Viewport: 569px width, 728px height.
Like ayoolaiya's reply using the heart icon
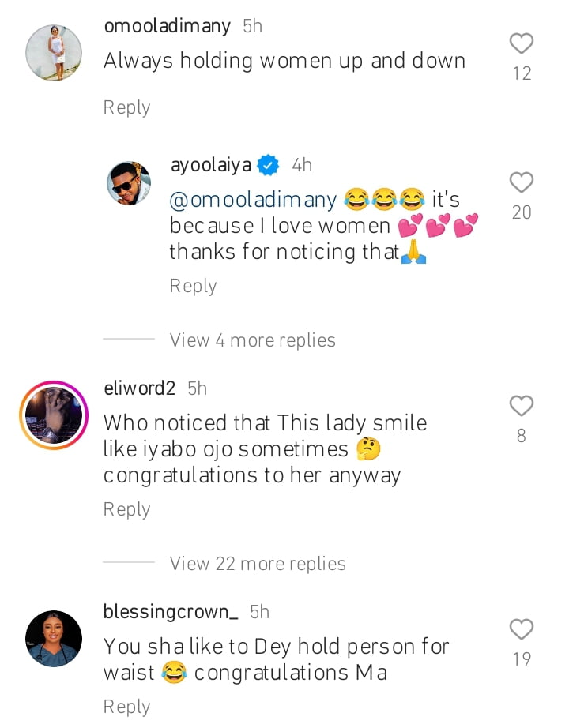(x=521, y=182)
